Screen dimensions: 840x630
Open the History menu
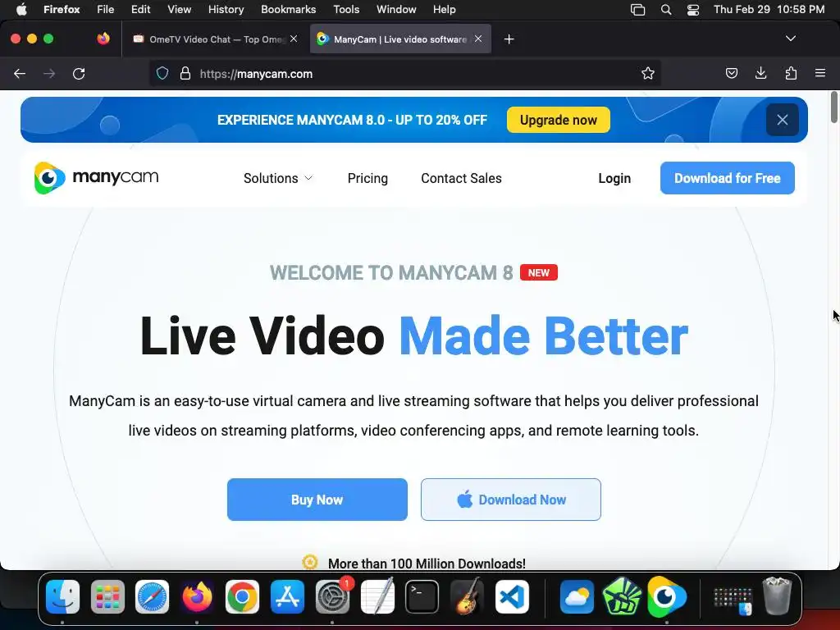(x=226, y=10)
